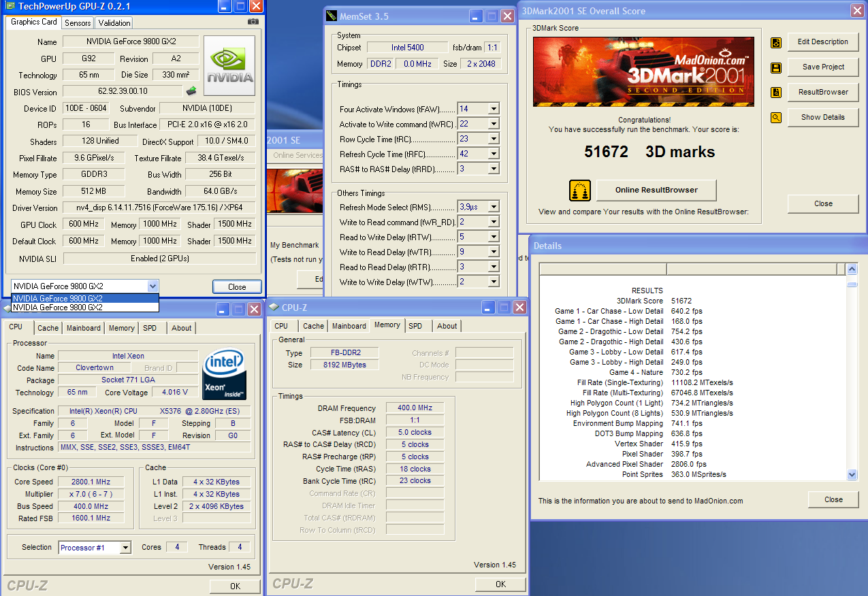The width and height of the screenshot is (868, 596).
Task: Switch to the Sensors tab in GPU-Z
Action: point(78,22)
